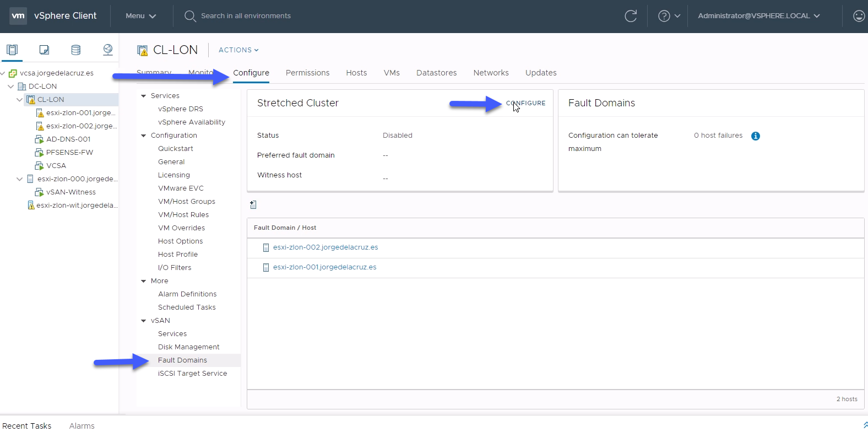This screenshot has width=868, height=432.
Task: Click host icon beside esxi-zlon-002 in table
Action: (x=266, y=248)
